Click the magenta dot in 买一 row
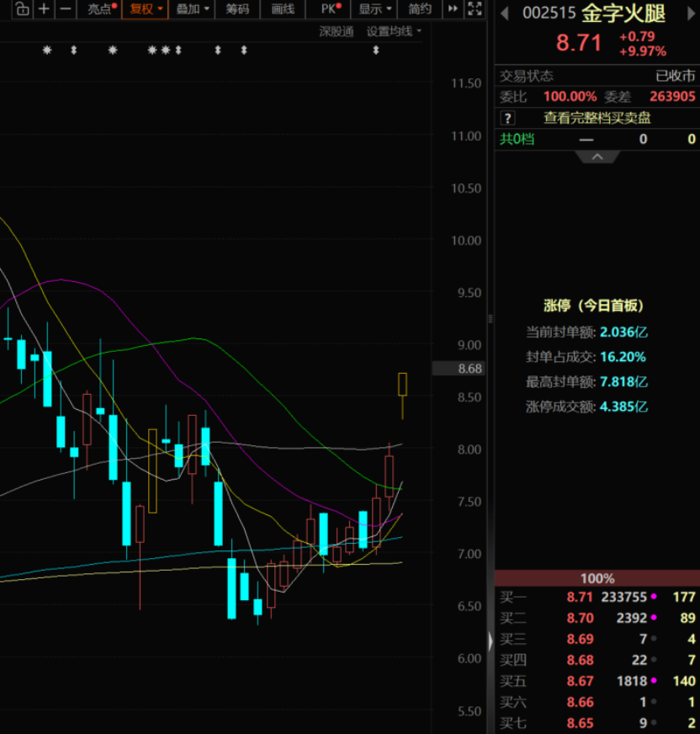The image size is (700, 734). coord(654,597)
